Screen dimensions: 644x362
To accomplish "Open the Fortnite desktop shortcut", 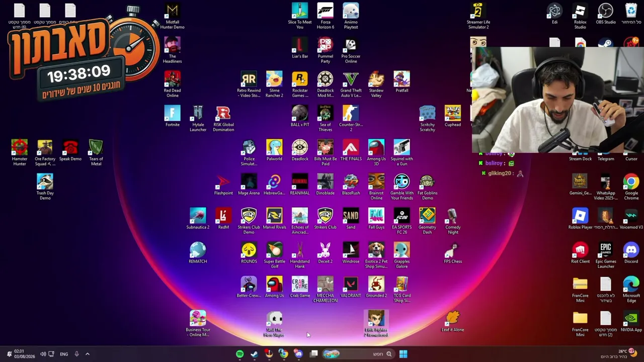I will pyautogui.click(x=172, y=116).
